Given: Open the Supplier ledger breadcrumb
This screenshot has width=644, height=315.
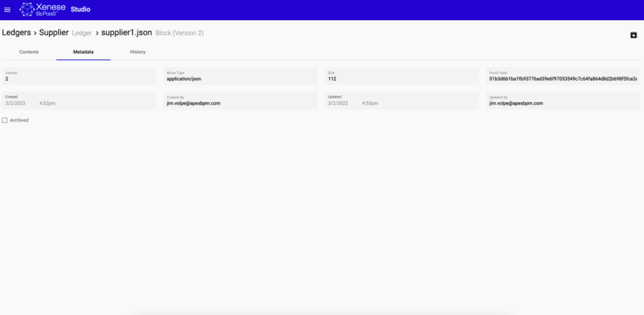Looking at the screenshot, I should 54,33.
